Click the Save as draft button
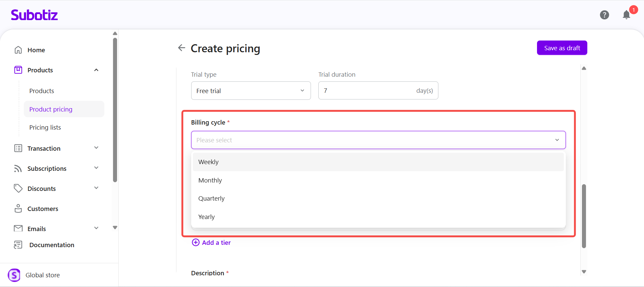Screen dimensions: 644x287 point(562,48)
